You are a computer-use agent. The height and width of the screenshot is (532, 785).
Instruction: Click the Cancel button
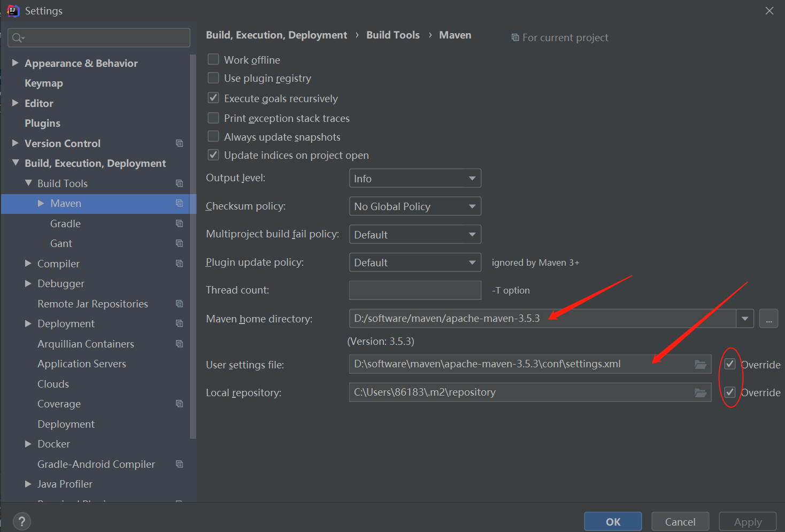tap(680, 522)
